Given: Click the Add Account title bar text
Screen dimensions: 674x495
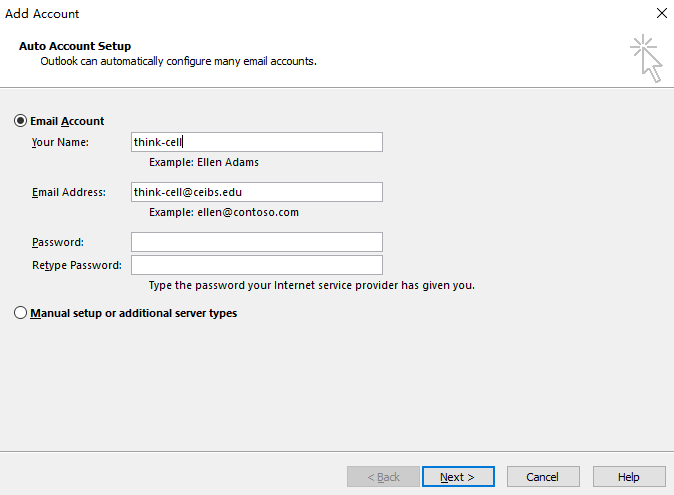Looking at the screenshot, I should click(x=42, y=14).
